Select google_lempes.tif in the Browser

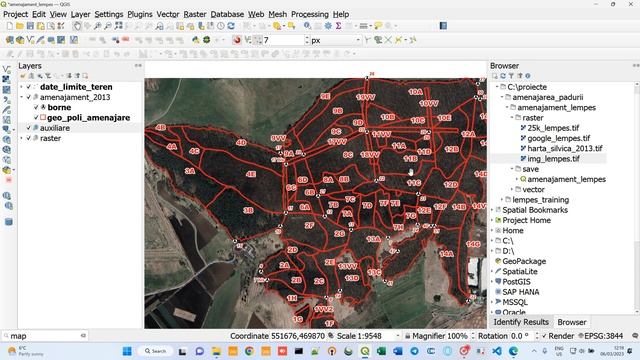[x=558, y=138]
